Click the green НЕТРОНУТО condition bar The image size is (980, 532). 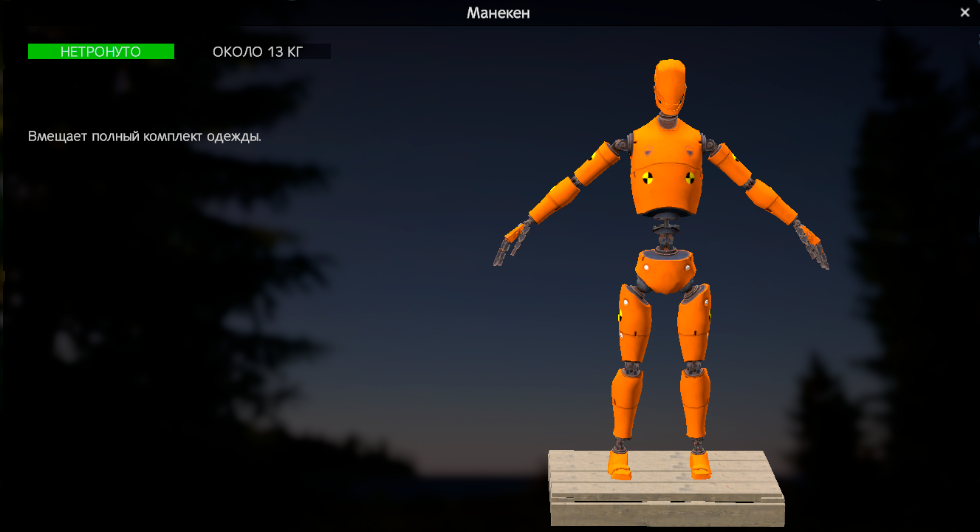tap(101, 52)
